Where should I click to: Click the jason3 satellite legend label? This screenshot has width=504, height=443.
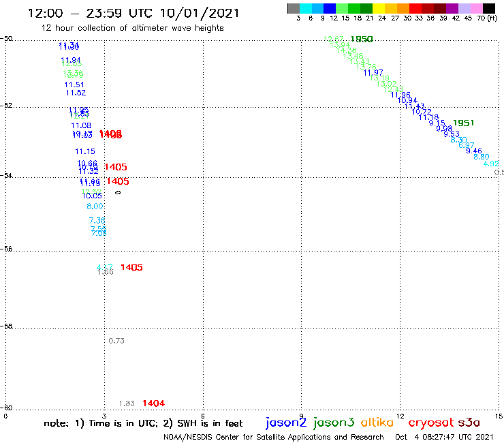coord(334,423)
